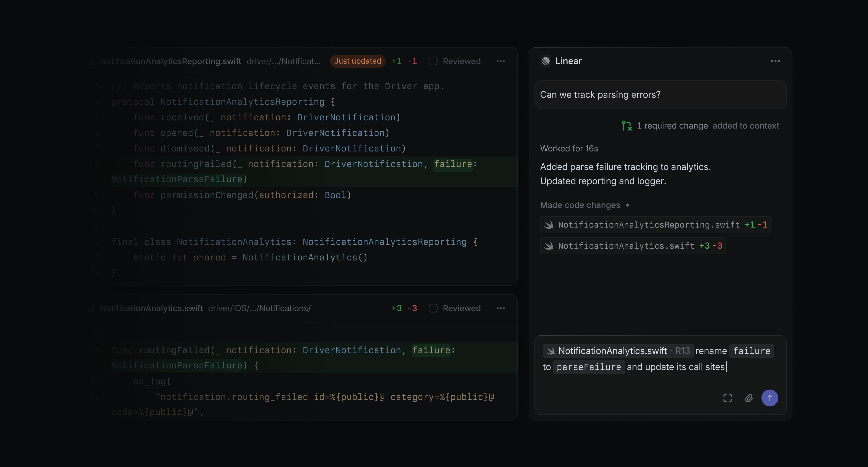This screenshot has height=467, width=868.
Task: Click the required change git icon
Action: tap(626, 126)
